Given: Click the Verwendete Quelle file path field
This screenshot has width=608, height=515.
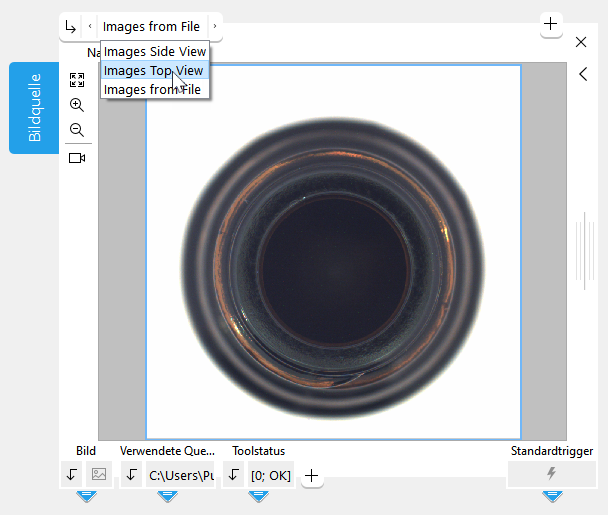Looking at the screenshot, I should [x=181, y=475].
